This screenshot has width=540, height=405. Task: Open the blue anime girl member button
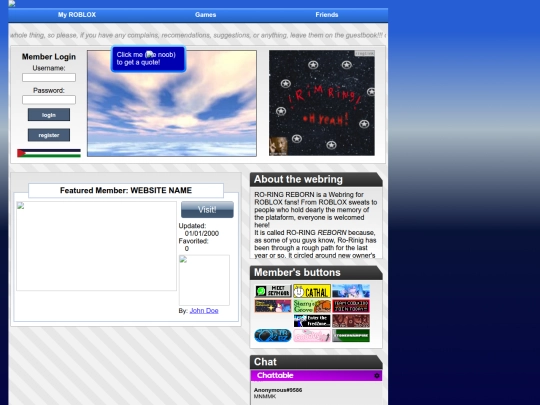[x=351, y=291]
